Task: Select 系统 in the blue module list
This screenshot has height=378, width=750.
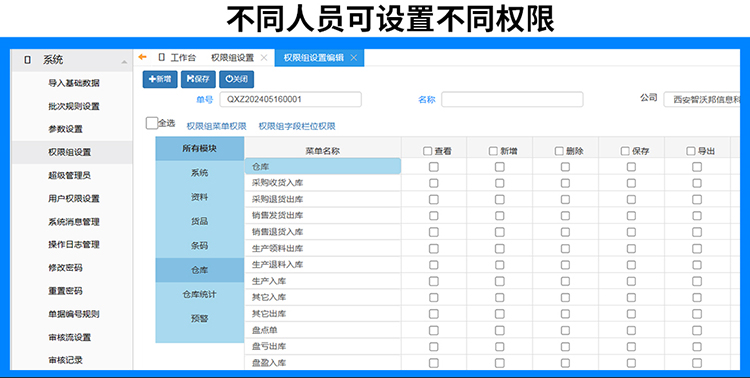Action: (200, 173)
